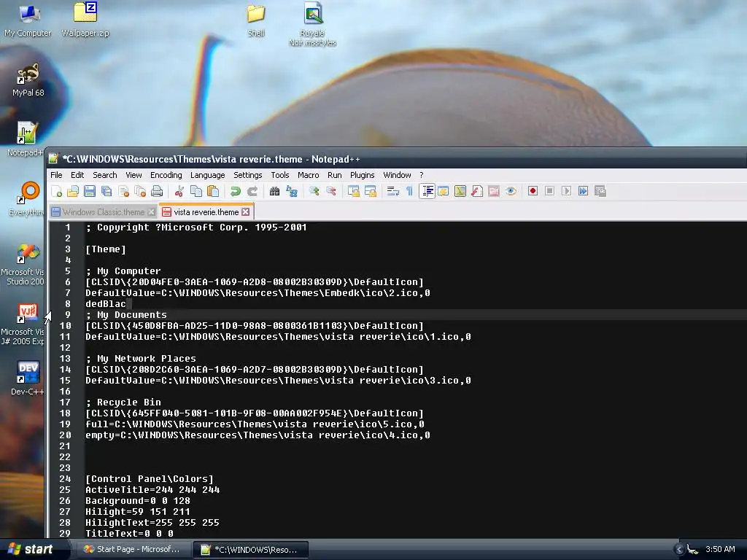This screenshot has height=560, width=747.
Task: Click the 'Background=0 0 128' line
Action: (138, 500)
